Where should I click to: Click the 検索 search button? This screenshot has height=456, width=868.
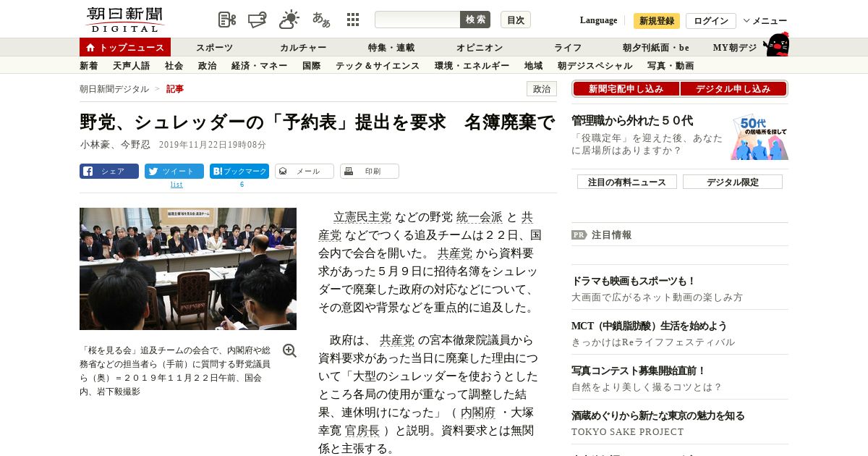click(x=475, y=20)
